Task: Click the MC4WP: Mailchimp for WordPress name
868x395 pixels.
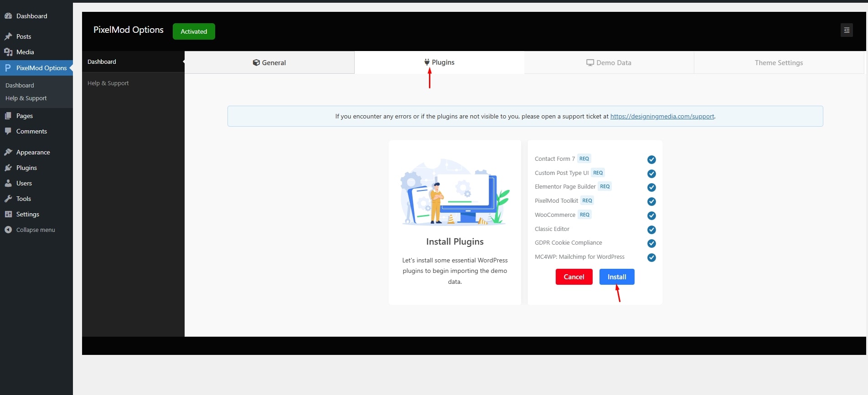Action: 579,256
